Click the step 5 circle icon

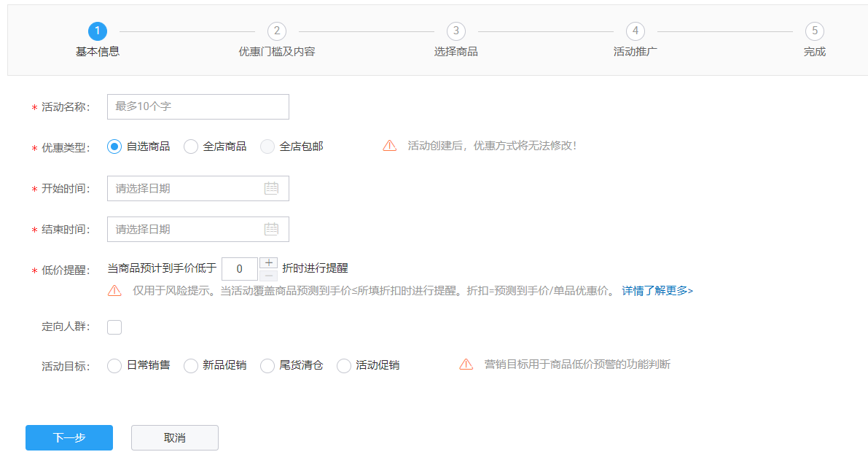[815, 31]
